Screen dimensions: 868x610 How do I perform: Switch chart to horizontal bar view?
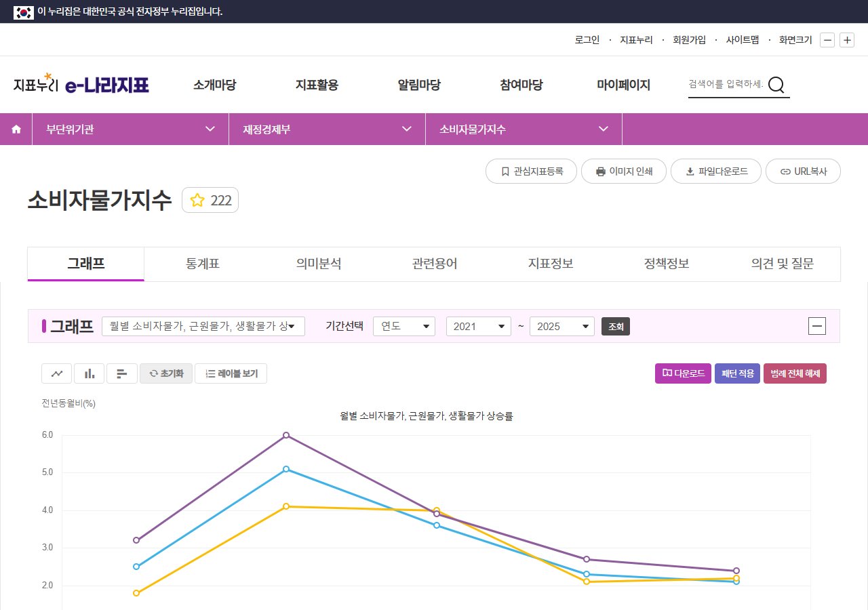pyautogui.click(x=122, y=373)
